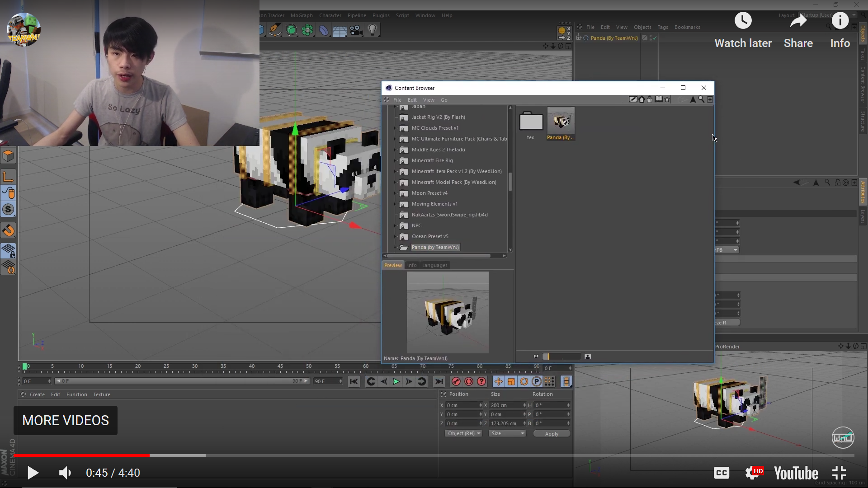Open the MoGraph menu
This screenshot has height=488, width=868.
tap(302, 15)
